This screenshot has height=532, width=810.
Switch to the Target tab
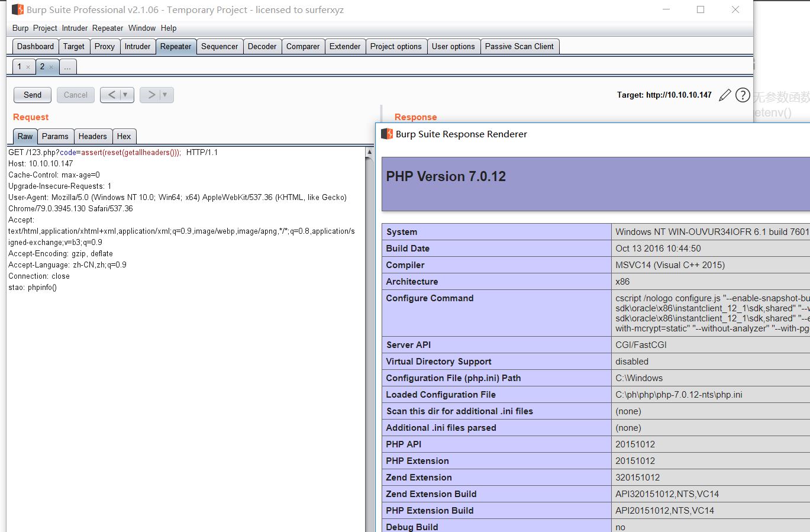pyautogui.click(x=74, y=46)
